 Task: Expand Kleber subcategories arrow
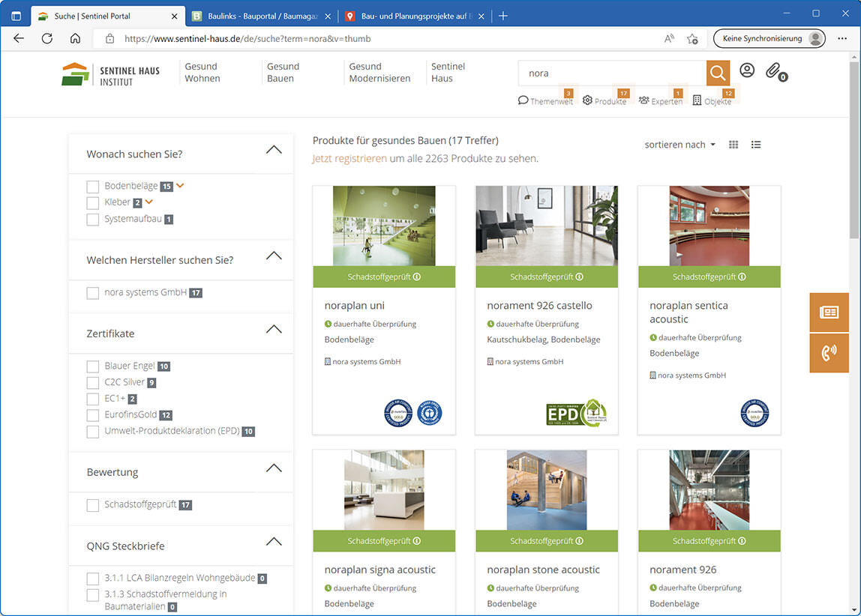pyautogui.click(x=148, y=202)
